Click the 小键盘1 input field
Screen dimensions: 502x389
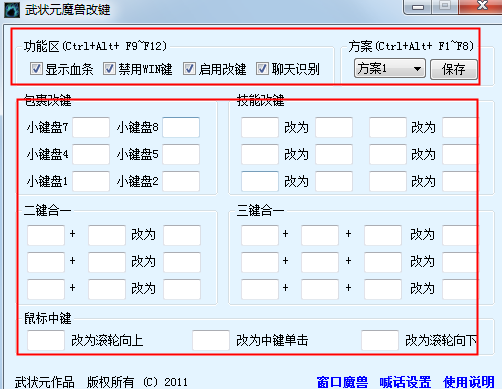click(91, 181)
